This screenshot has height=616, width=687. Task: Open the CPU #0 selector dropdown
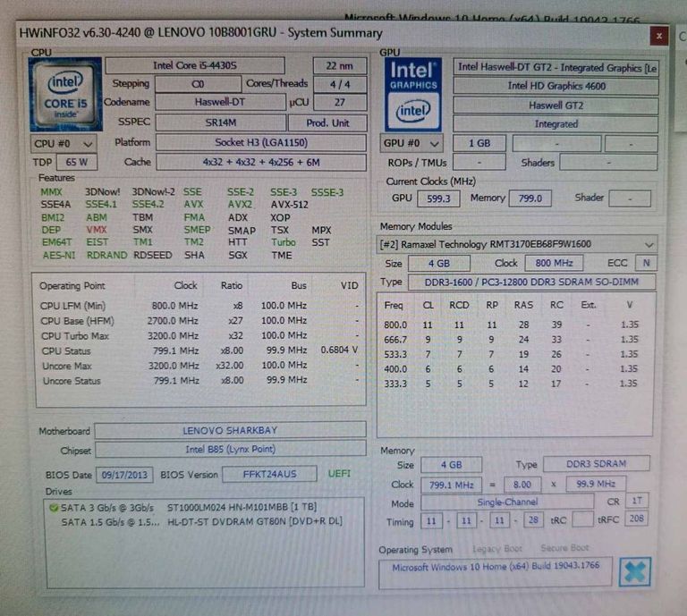tap(64, 144)
